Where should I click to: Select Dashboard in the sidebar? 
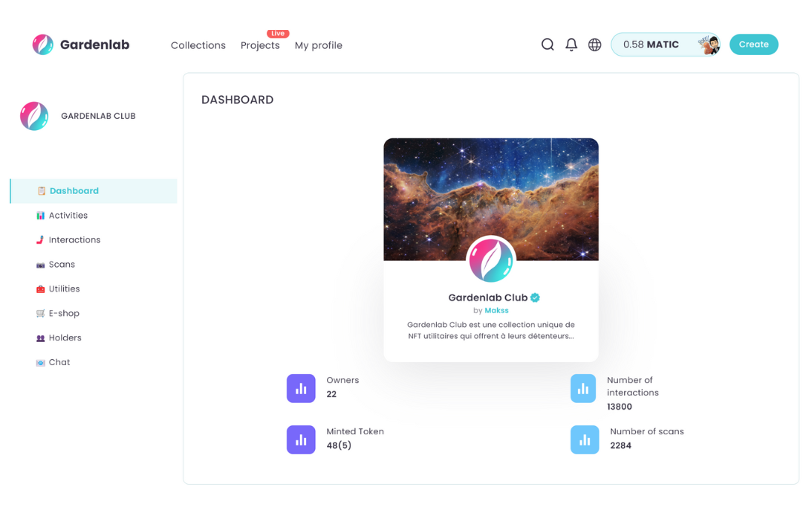click(94, 191)
